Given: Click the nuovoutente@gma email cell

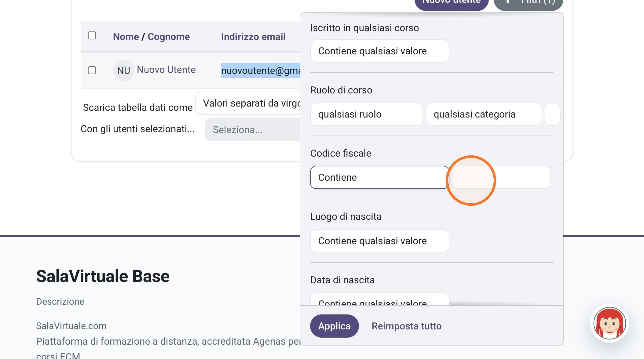Looking at the screenshot, I should 261,71.
